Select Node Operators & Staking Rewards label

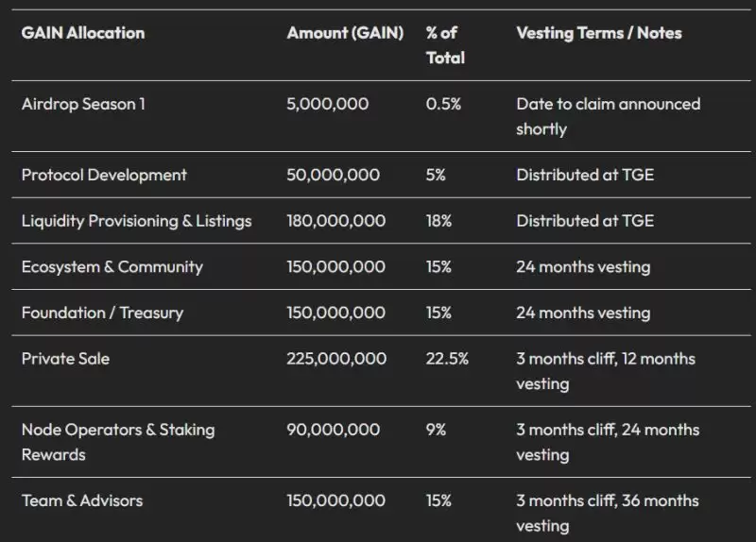(118, 442)
